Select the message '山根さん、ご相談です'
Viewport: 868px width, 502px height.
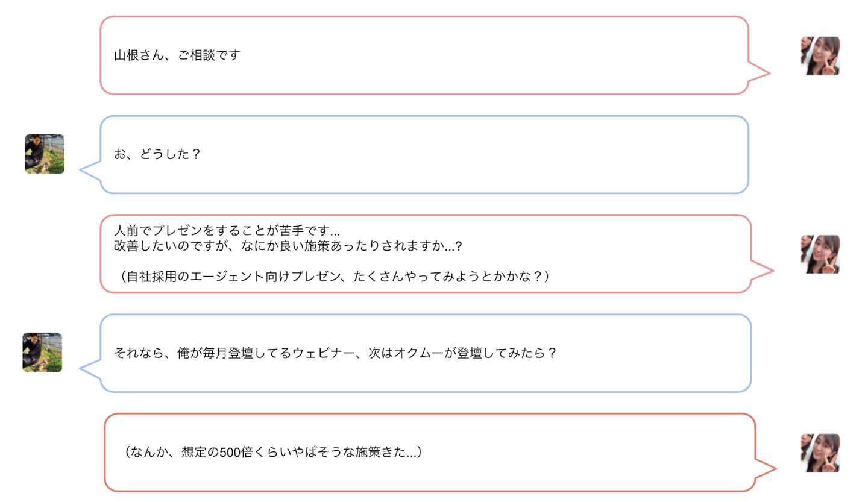[x=177, y=55]
